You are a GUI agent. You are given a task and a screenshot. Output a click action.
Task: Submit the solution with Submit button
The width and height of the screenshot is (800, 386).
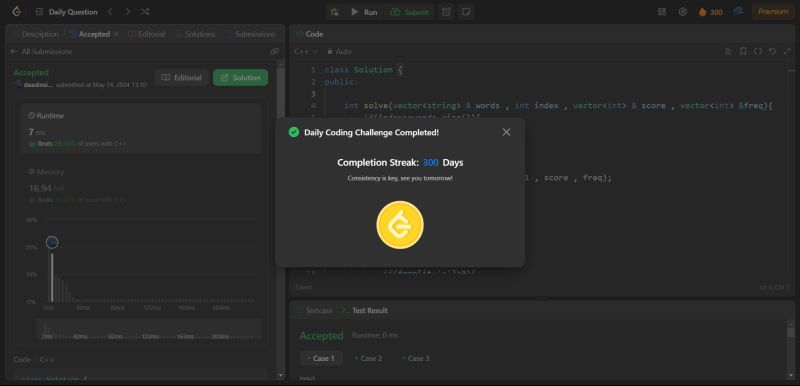click(410, 12)
